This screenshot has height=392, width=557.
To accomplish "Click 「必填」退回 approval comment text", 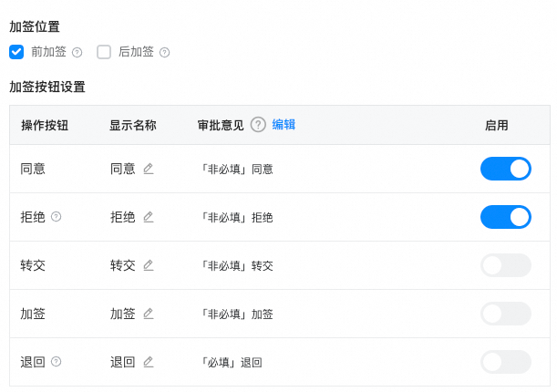I will pos(232,363).
